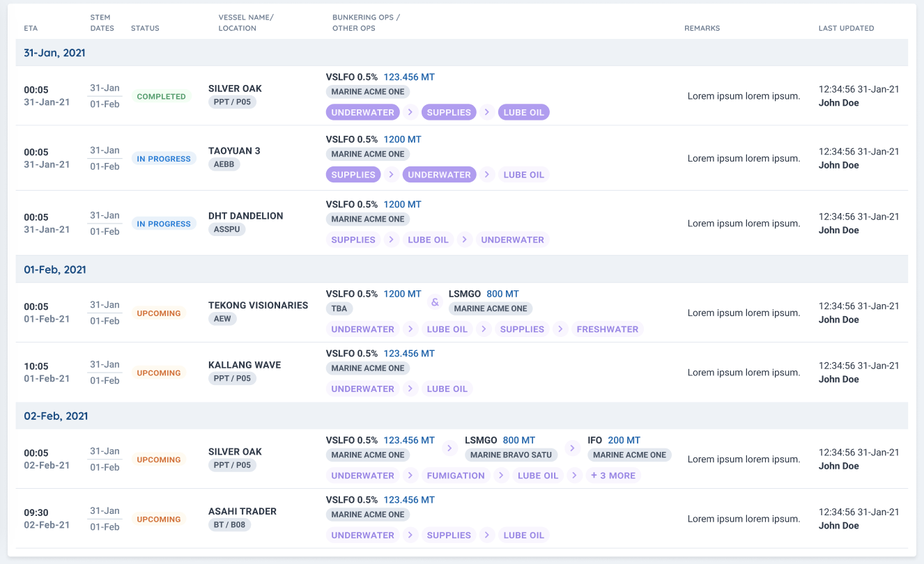Collapse the 02-Feb, 2021 date group
The height and width of the screenshot is (564, 924).
click(56, 416)
